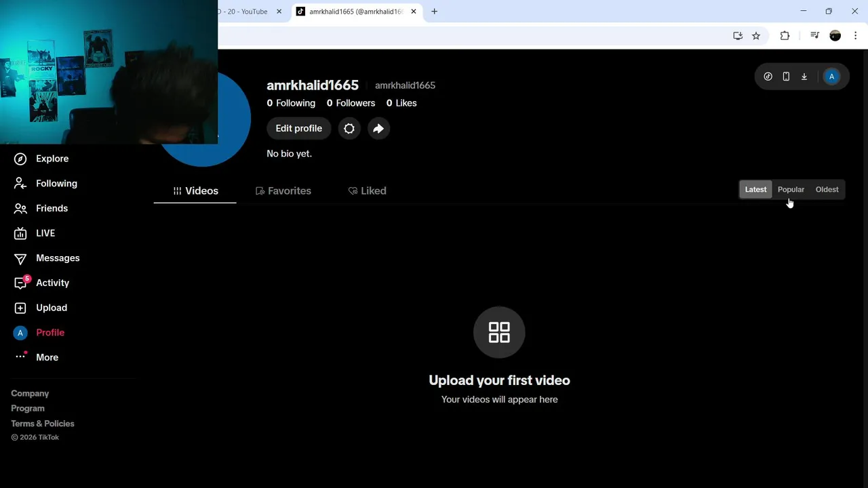Click the install app icon in address bar
Screen dimensions: 868x488
click(x=738, y=36)
